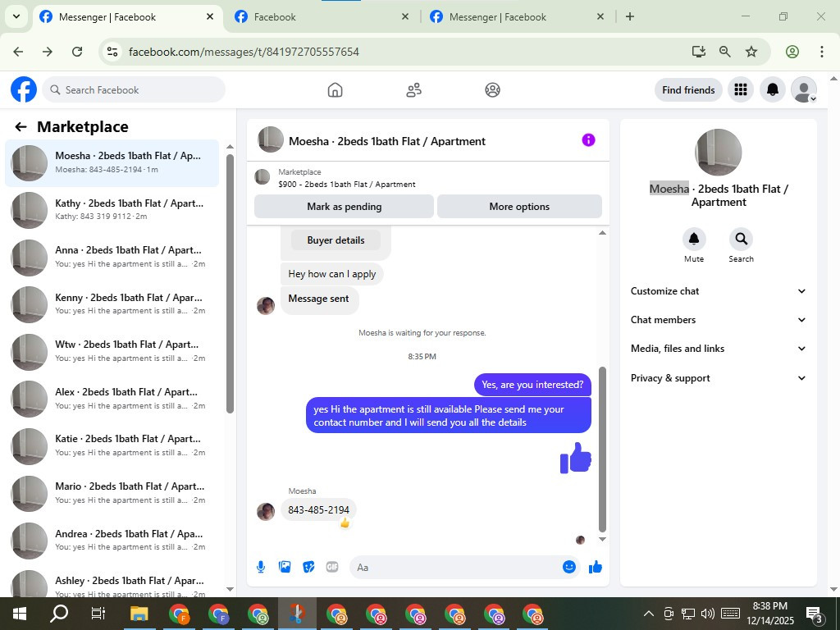Click the back arrow next to Marketplace
This screenshot has width=840, height=630.
pyautogui.click(x=21, y=126)
